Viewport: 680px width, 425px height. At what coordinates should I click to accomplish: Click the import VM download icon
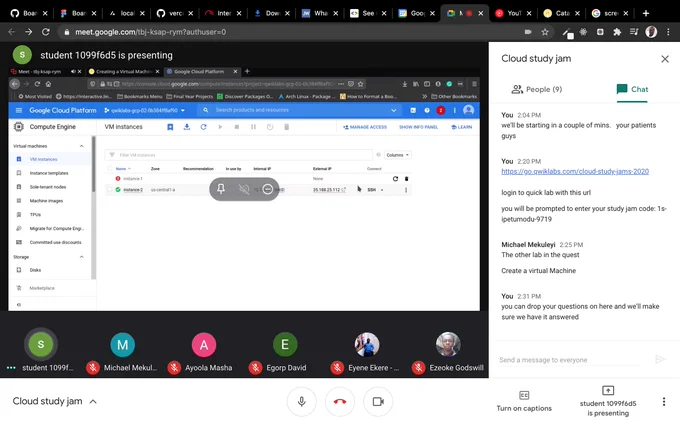pos(186,127)
